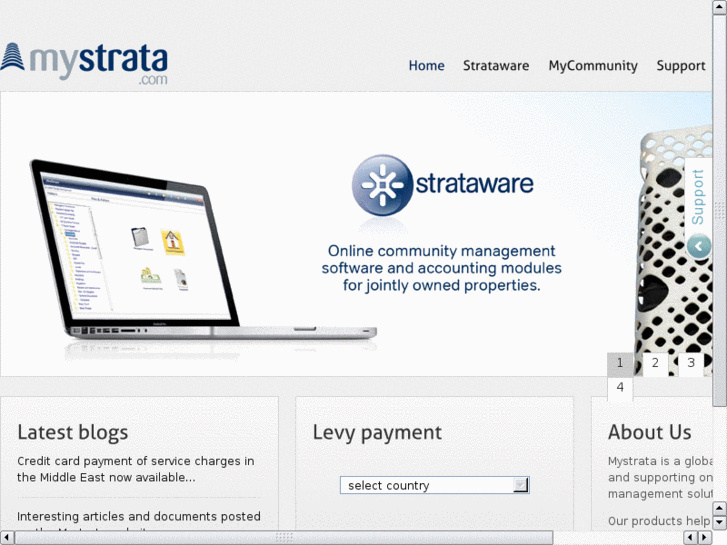Click the round arrow on Support side tab

[699, 246]
